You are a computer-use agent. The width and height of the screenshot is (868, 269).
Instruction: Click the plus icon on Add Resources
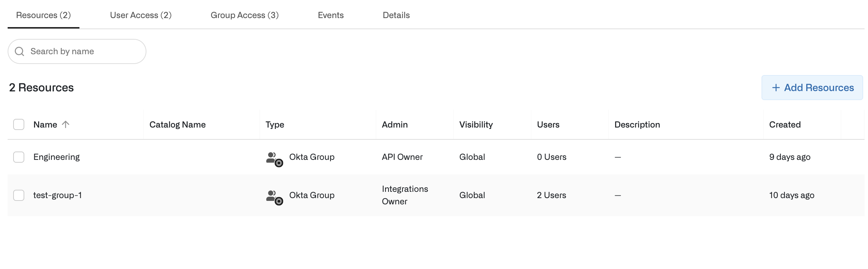(776, 88)
